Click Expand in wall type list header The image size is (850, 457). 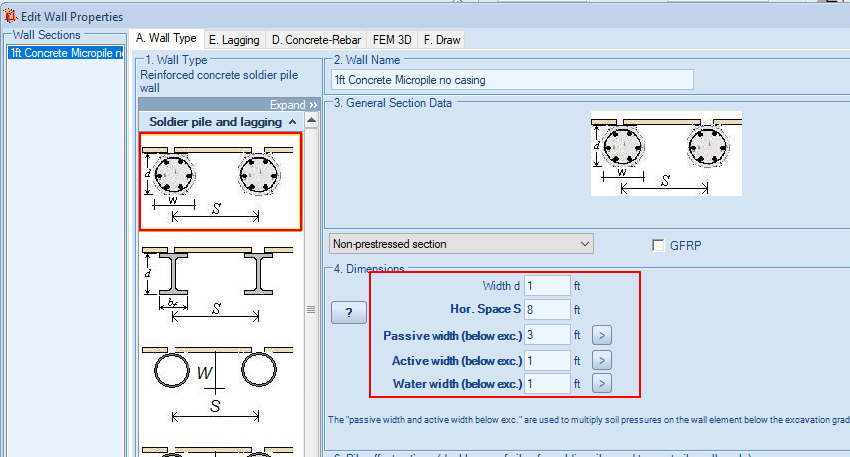click(x=293, y=105)
